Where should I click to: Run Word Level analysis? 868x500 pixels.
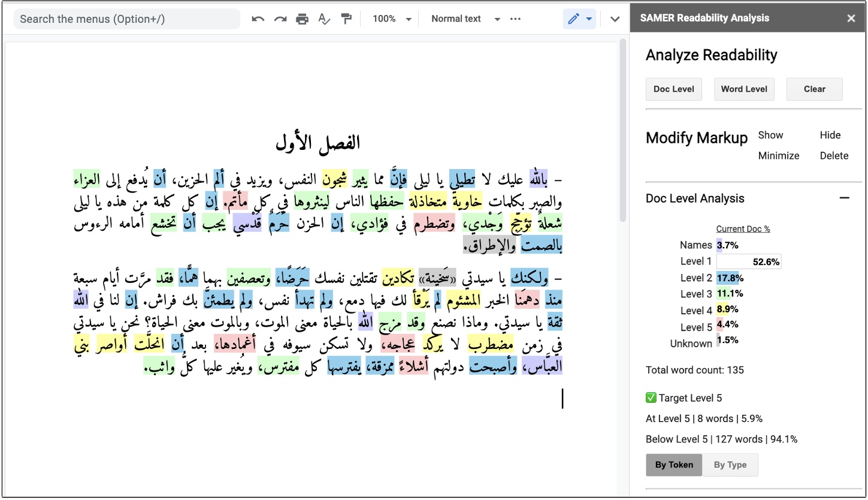click(x=744, y=89)
